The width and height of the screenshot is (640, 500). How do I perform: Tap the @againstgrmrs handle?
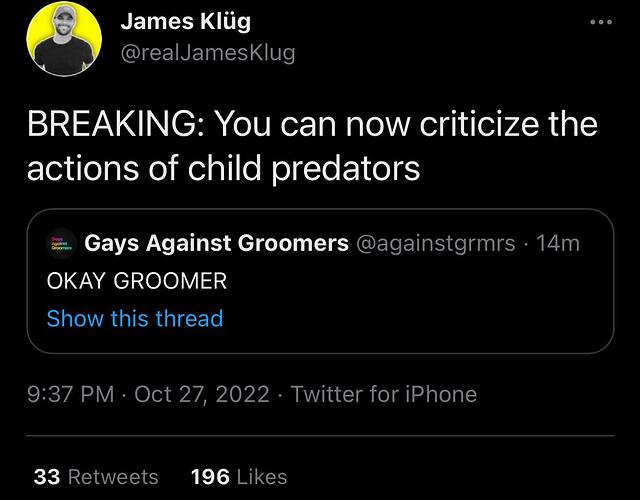tap(436, 244)
